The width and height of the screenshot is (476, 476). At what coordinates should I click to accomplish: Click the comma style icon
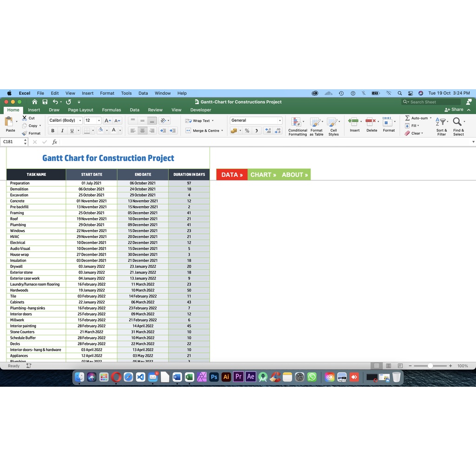[x=257, y=131]
